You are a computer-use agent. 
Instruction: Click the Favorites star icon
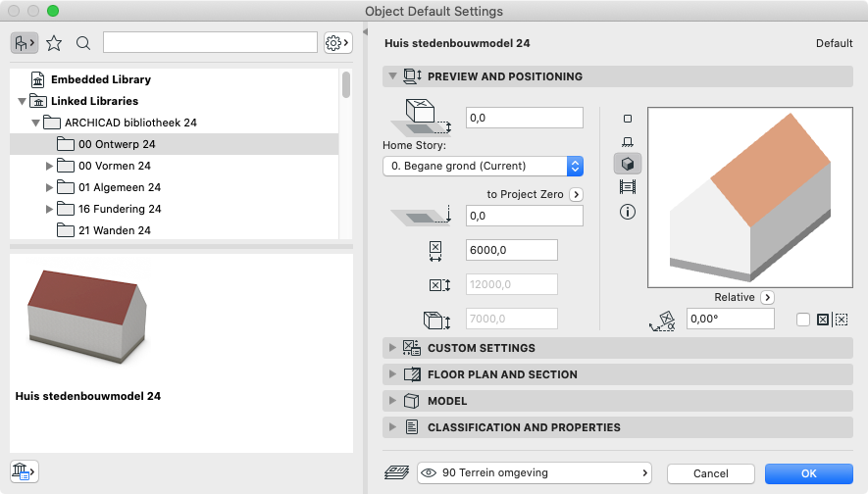(x=54, y=43)
